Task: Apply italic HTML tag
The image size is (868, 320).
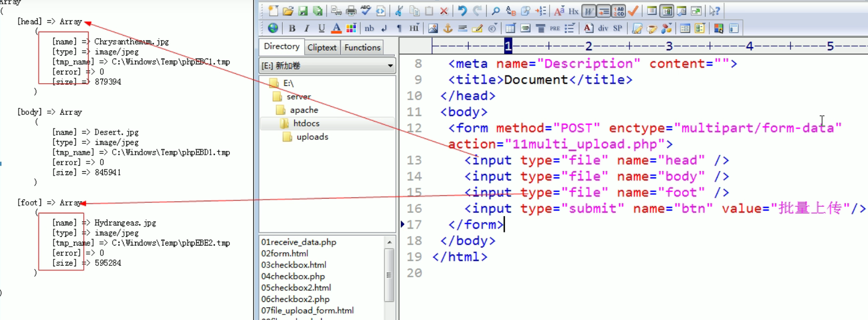Action: click(307, 28)
